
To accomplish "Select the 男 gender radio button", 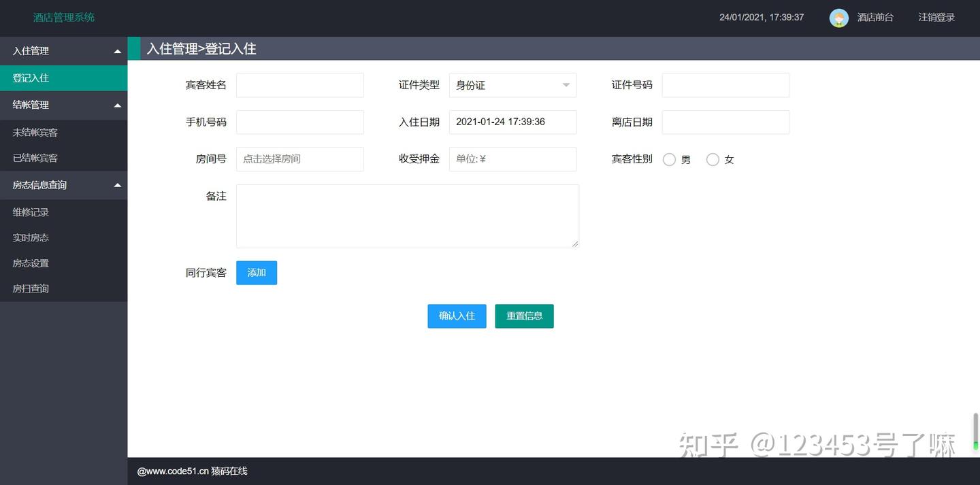I will coord(669,159).
